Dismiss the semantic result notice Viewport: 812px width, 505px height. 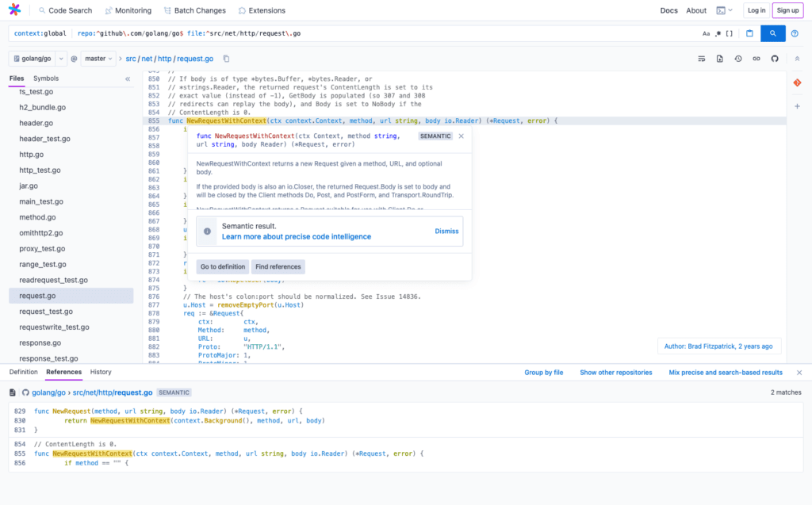[x=446, y=231]
